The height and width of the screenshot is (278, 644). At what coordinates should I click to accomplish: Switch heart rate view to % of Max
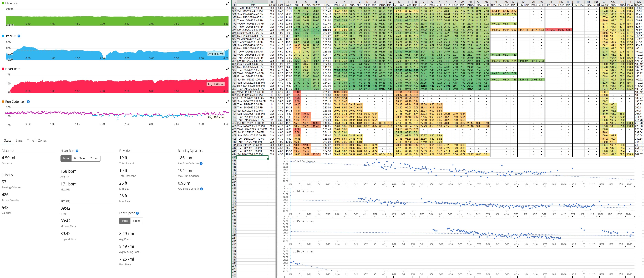coord(79,159)
